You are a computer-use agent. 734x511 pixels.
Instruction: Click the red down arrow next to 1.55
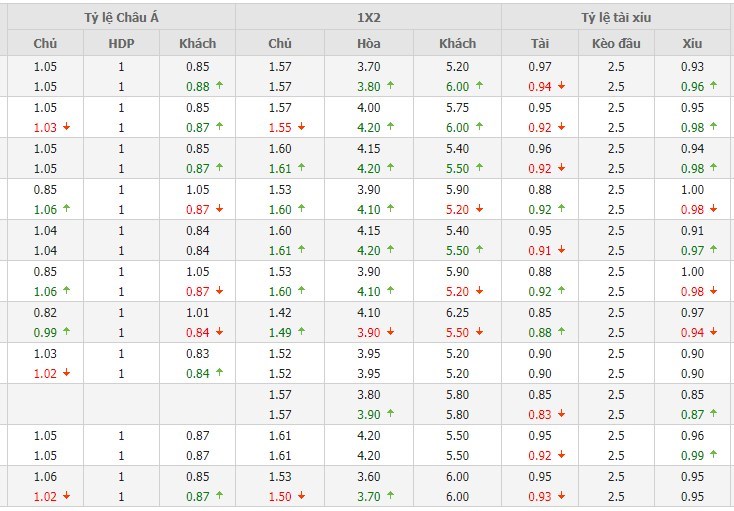tap(301, 126)
